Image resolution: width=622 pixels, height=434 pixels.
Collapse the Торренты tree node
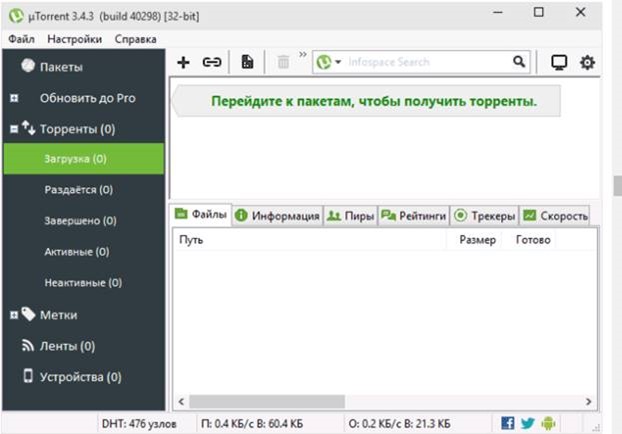pyautogui.click(x=14, y=129)
